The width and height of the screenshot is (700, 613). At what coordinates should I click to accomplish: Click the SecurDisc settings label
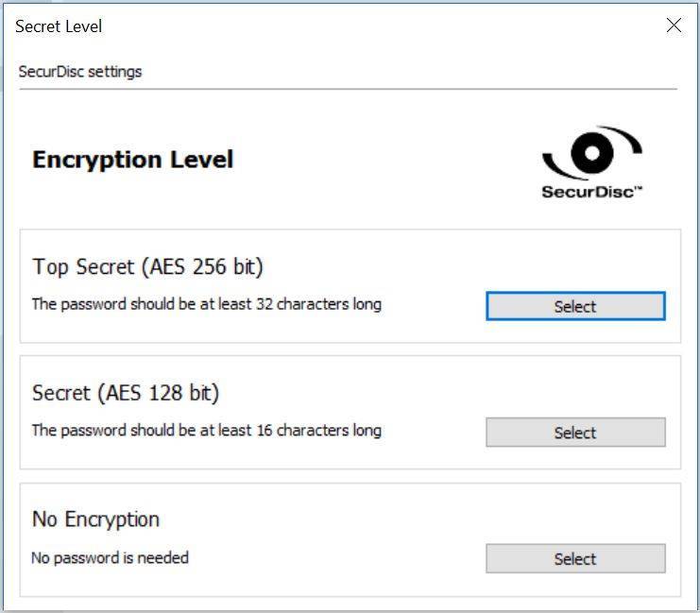(80, 72)
